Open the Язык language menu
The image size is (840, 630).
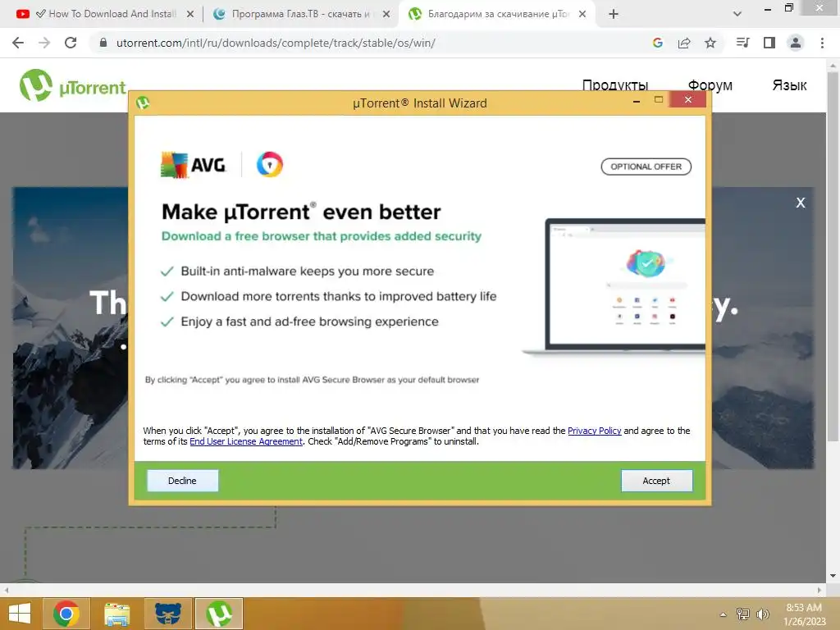pos(789,85)
